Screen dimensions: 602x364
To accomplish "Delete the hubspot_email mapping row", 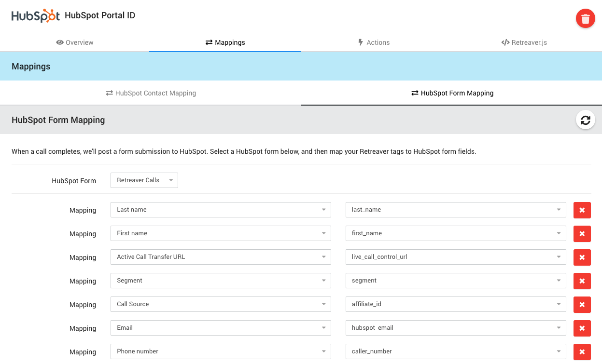I will (x=582, y=328).
